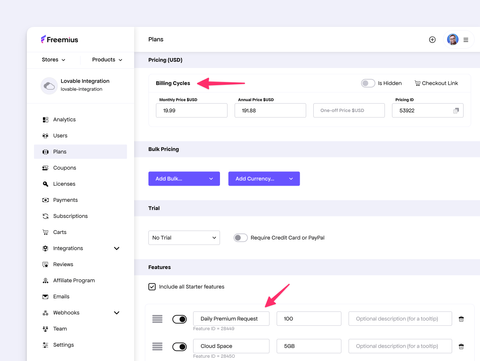
Task: Open the Settings page
Action: pyautogui.click(x=63, y=345)
